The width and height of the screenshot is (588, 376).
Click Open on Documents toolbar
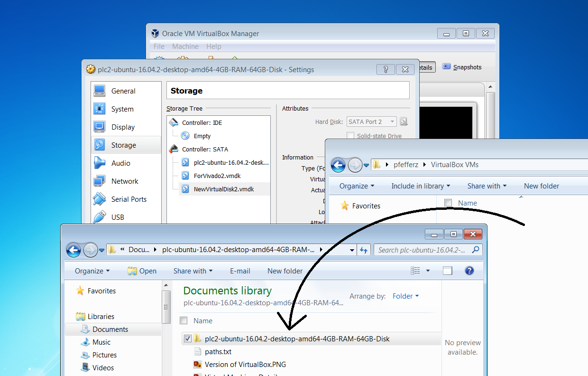coord(142,271)
